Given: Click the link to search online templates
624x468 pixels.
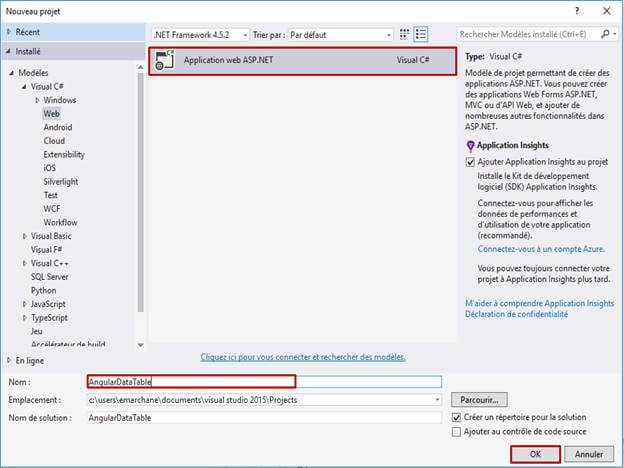Looking at the screenshot, I should (303, 357).
